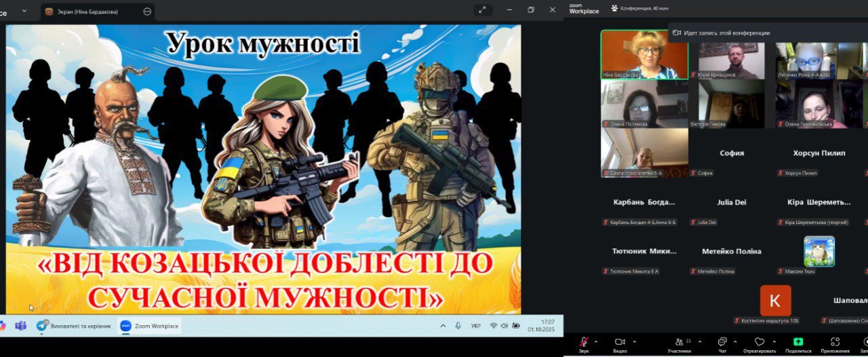The image size is (868, 357).
Task: Select Ніна Бардакова's video thumbnail
Action: coord(644,55)
